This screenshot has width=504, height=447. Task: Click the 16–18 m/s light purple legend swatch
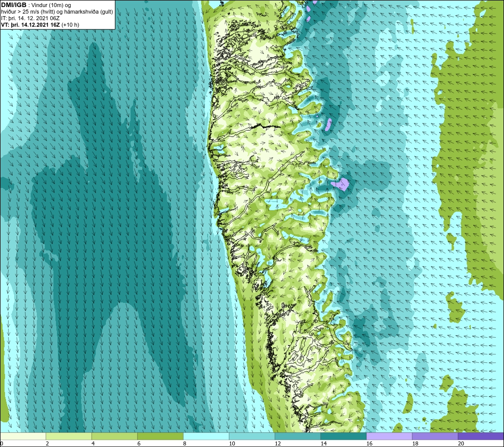(389, 436)
